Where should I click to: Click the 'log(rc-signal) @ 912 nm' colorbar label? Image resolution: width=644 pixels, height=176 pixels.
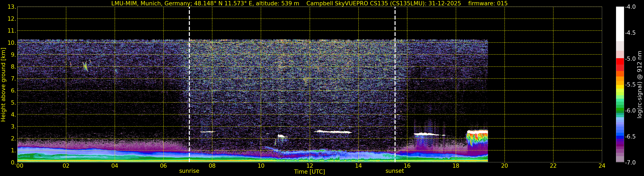pos(640,84)
